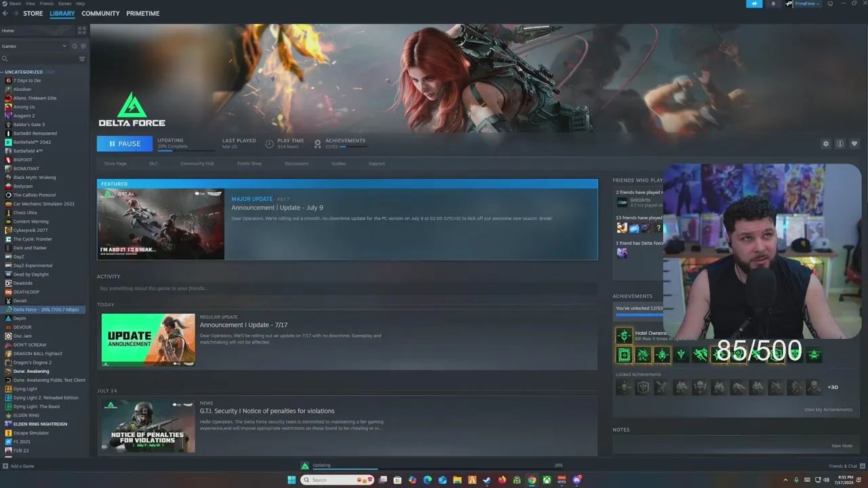Open the Friends menu
The width and height of the screenshot is (868, 488).
(x=46, y=3)
